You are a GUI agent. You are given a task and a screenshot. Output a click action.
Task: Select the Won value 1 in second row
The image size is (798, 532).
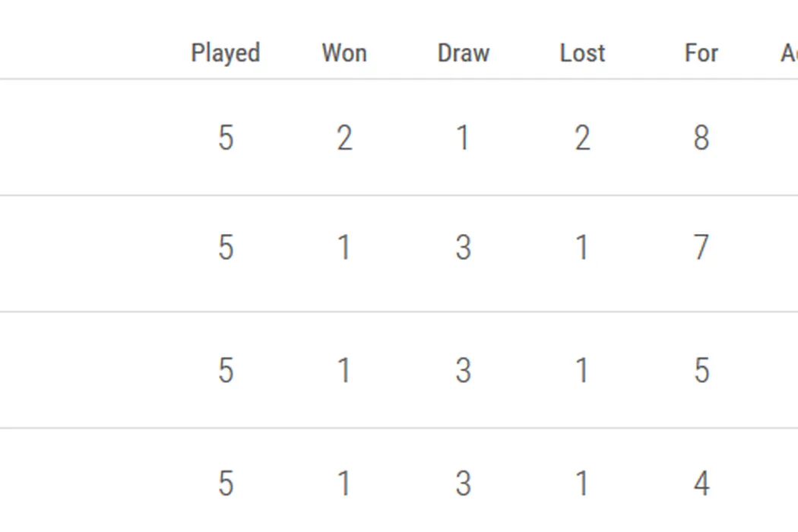pyautogui.click(x=344, y=248)
